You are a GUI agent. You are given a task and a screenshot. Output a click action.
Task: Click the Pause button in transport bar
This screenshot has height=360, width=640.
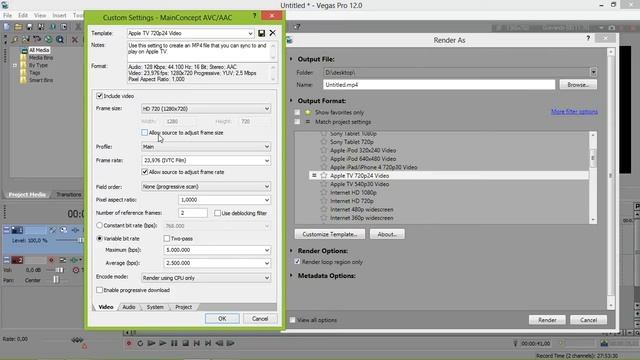(x=174, y=343)
